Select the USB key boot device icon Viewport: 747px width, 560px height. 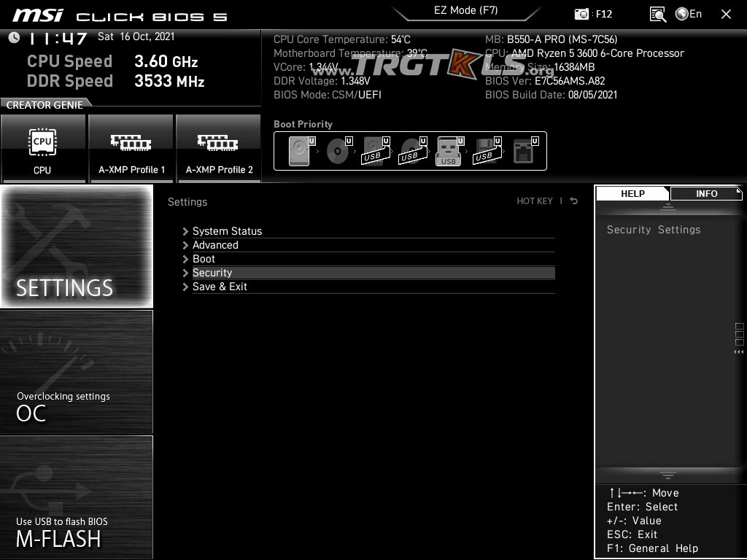(449, 152)
